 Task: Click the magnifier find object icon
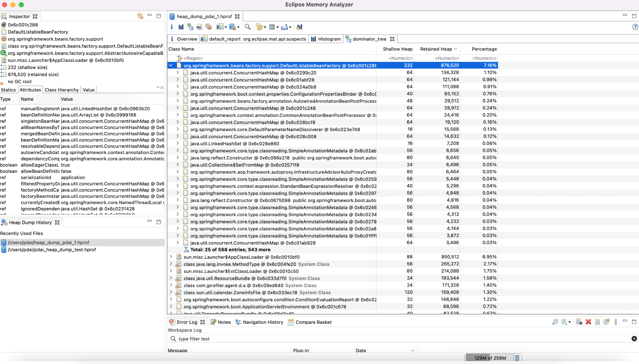pos(247,27)
